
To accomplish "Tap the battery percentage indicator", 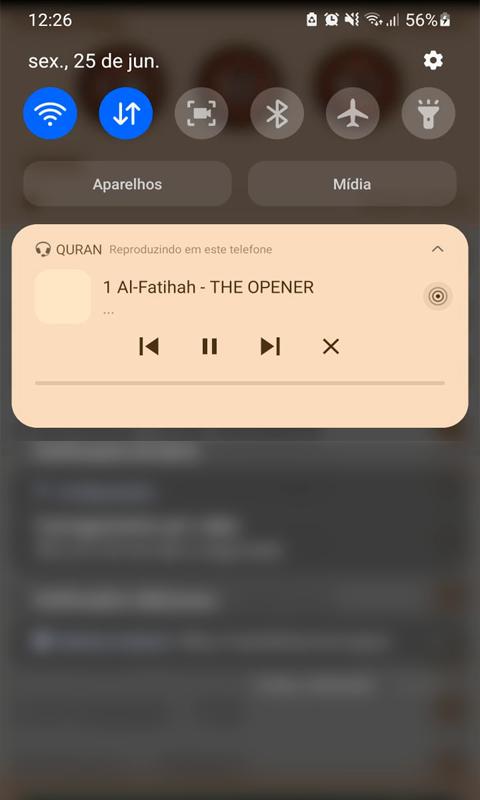I will click(x=421, y=20).
